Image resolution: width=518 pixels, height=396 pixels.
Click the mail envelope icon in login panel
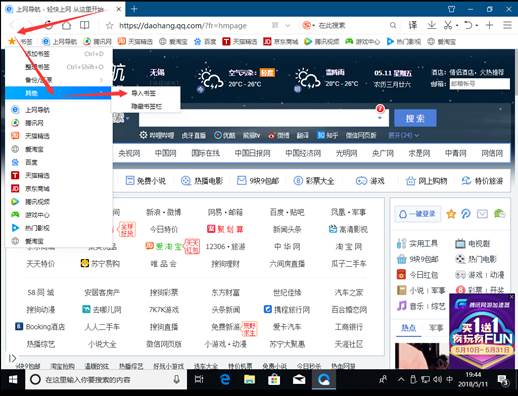coord(482,214)
